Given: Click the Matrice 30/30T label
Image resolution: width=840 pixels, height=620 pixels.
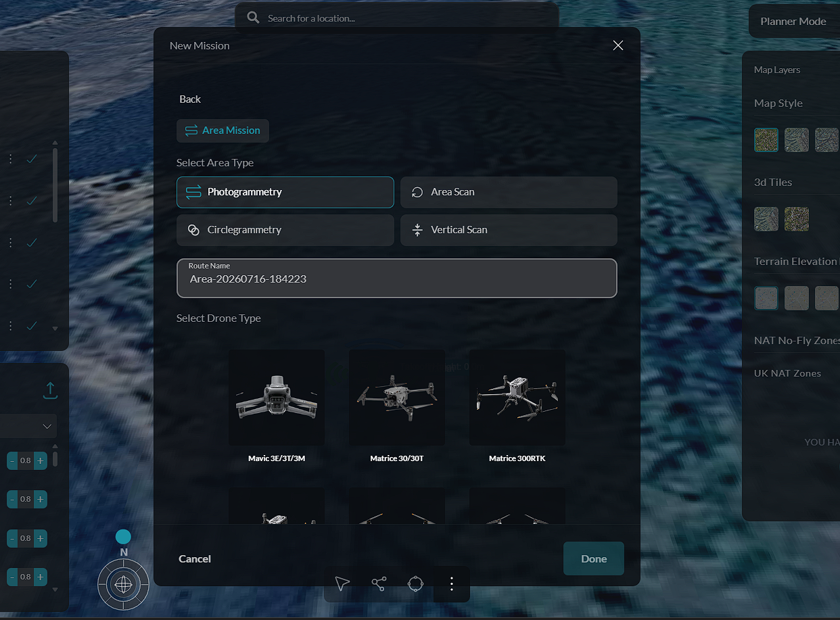Looking at the screenshot, I should point(397,458).
